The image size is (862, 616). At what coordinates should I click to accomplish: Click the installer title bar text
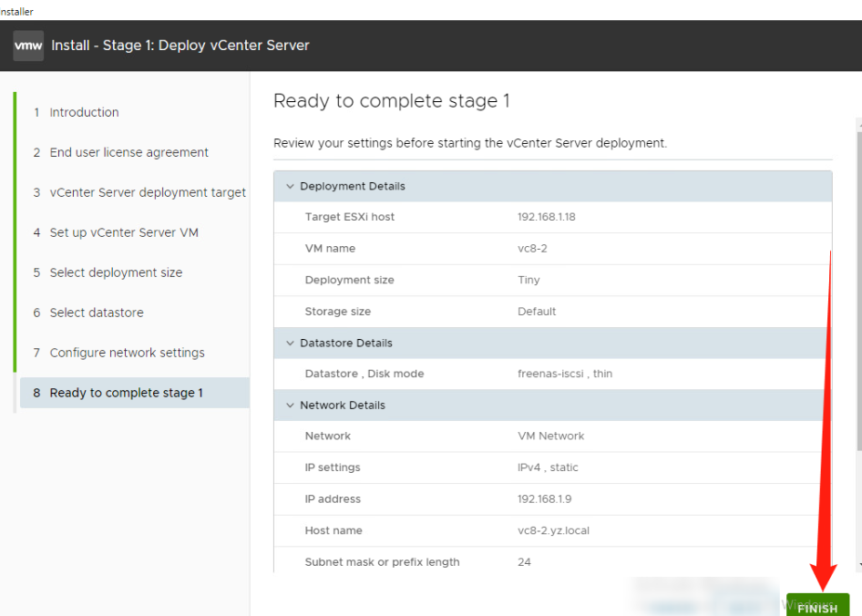[x=15, y=11]
